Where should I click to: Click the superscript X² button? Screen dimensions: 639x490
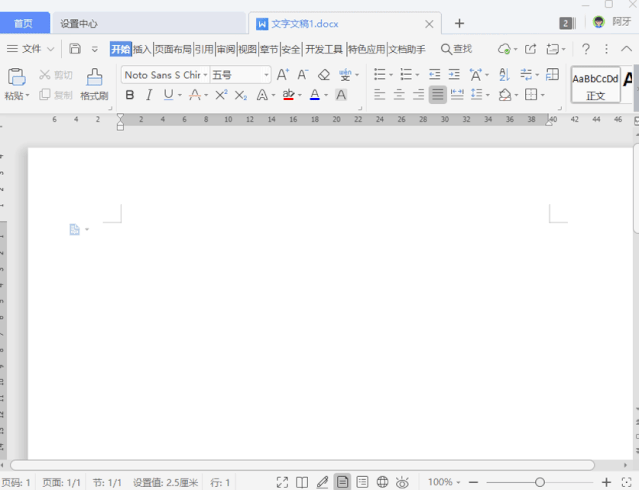pyautogui.click(x=221, y=95)
